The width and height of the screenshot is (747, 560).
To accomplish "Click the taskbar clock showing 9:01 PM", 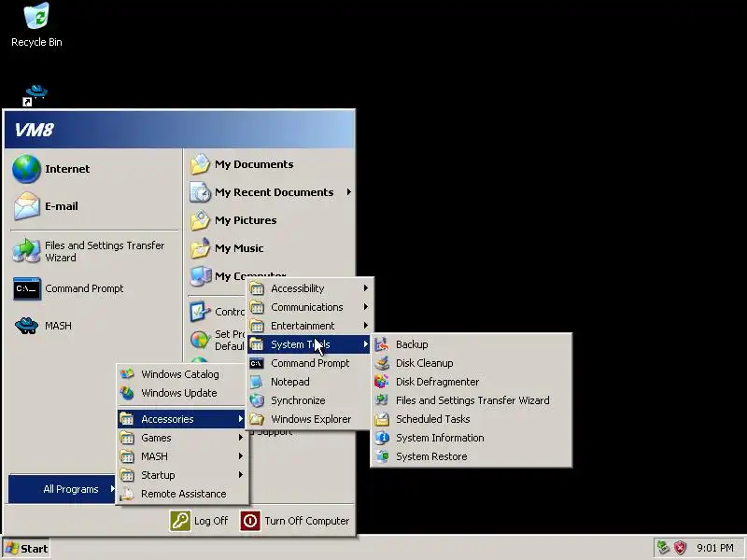I will point(714,548).
